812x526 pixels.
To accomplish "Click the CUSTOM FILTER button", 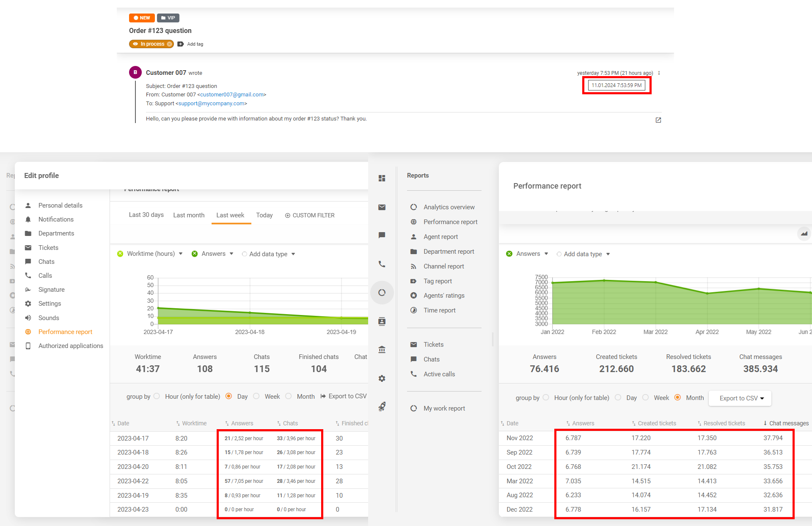I will click(309, 215).
